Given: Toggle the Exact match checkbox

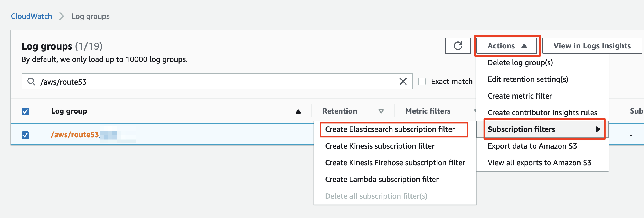Looking at the screenshot, I should click(x=422, y=81).
